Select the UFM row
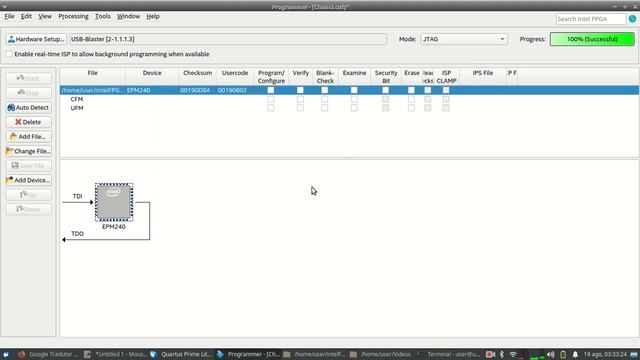Viewport: 640px width, 360px height. pos(77,108)
